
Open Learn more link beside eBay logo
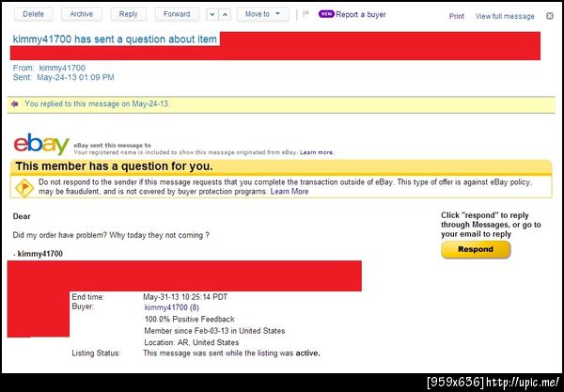pyautogui.click(x=317, y=152)
